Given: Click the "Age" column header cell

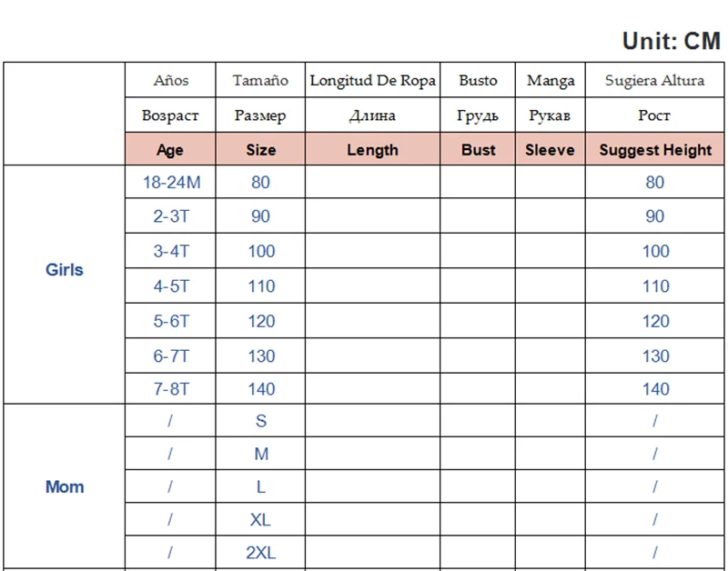Looking at the screenshot, I should (x=170, y=150).
